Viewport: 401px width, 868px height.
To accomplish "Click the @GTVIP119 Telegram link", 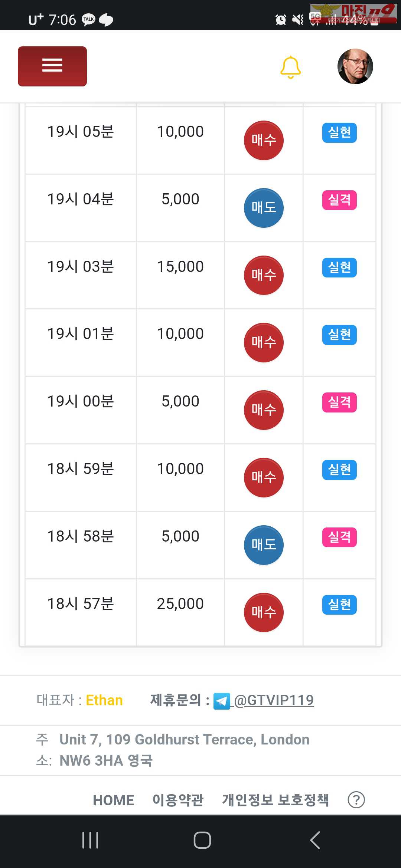I will pos(274,700).
